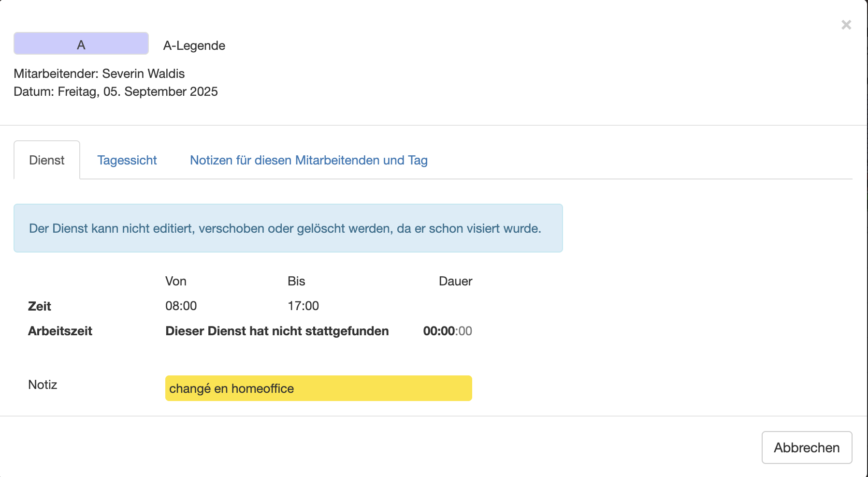
Task: Select the Dienst tab
Action: coord(47,160)
